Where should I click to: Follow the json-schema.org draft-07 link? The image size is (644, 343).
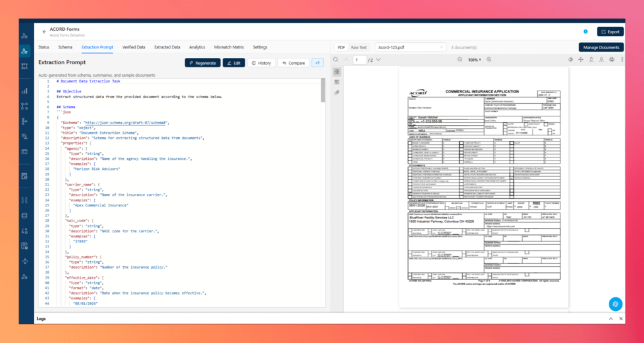pyautogui.click(x=125, y=123)
